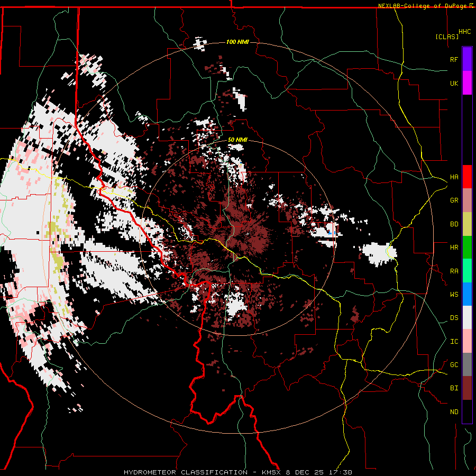Click the brown BI legend swatch
Image resolution: width=476 pixels, height=476 pixels.
point(467,388)
